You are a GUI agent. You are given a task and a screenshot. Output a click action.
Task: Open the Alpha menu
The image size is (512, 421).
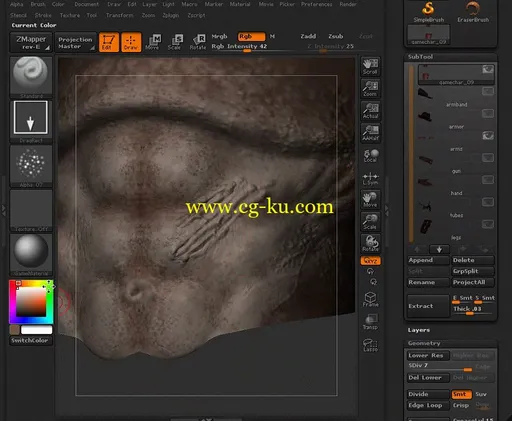pyautogui.click(x=17, y=4)
